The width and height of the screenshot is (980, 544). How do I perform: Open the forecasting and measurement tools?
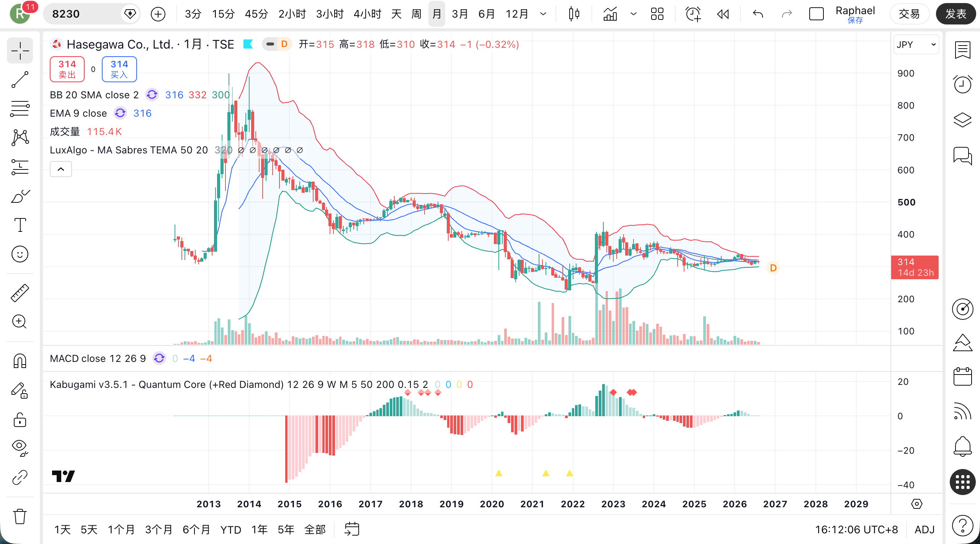pyautogui.click(x=20, y=167)
